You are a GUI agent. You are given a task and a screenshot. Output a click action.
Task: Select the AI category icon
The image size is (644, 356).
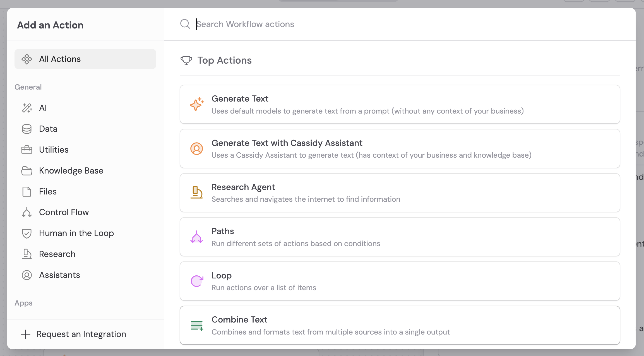(x=27, y=108)
